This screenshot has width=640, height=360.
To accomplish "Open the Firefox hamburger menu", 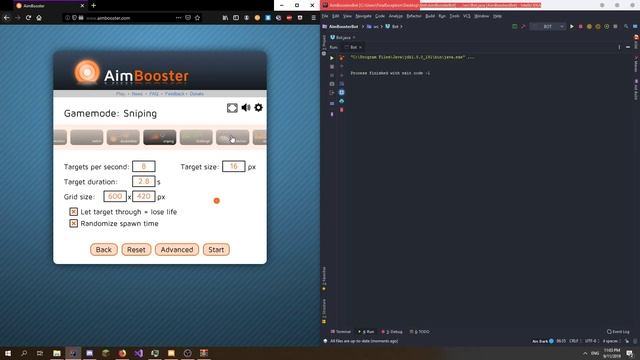I will tap(313, 18).
